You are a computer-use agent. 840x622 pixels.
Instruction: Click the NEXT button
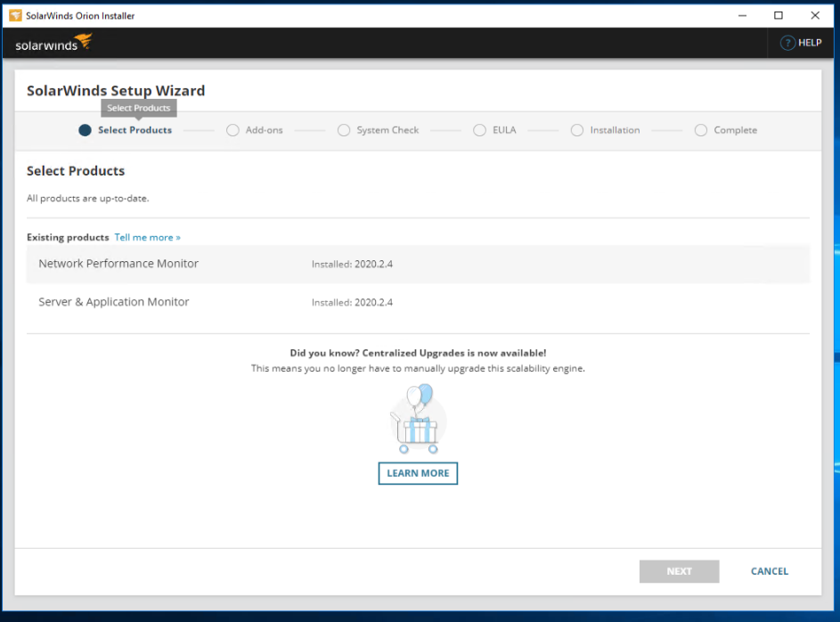pos(679,571)
